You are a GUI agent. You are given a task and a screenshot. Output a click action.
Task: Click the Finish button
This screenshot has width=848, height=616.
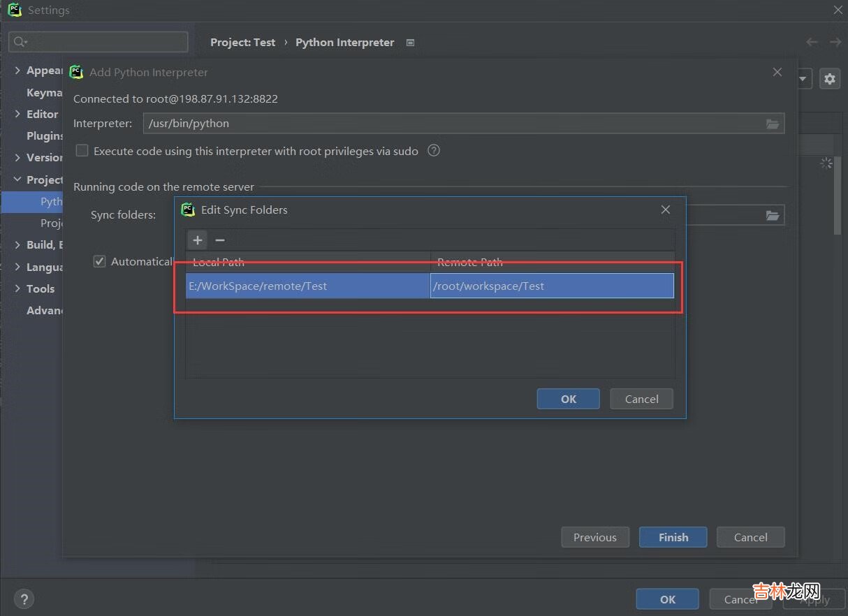(x=673, y=537)
